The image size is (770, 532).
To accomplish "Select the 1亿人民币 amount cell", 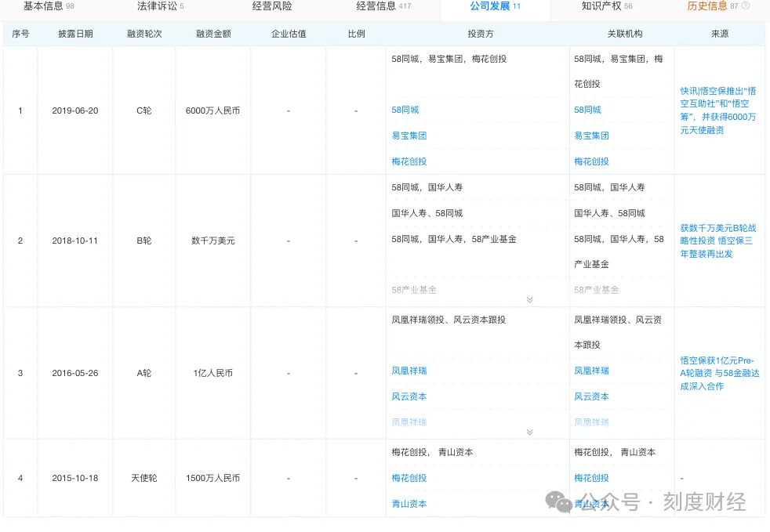I will click(213, 374).
